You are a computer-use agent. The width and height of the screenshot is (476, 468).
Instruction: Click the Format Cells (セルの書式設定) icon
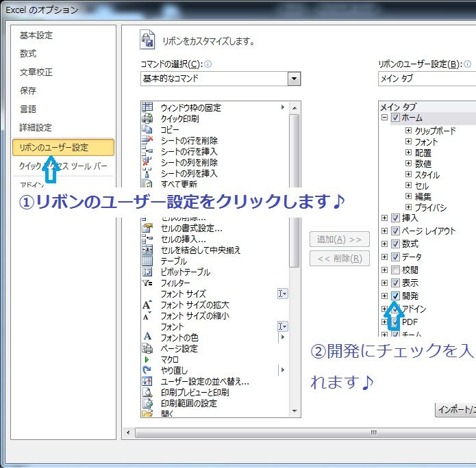click(147, 228)
